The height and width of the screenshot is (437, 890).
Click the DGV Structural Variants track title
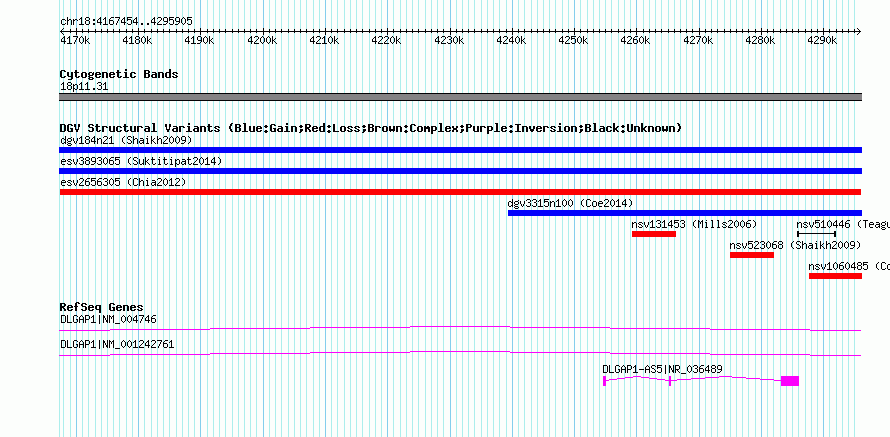point(371,128)
